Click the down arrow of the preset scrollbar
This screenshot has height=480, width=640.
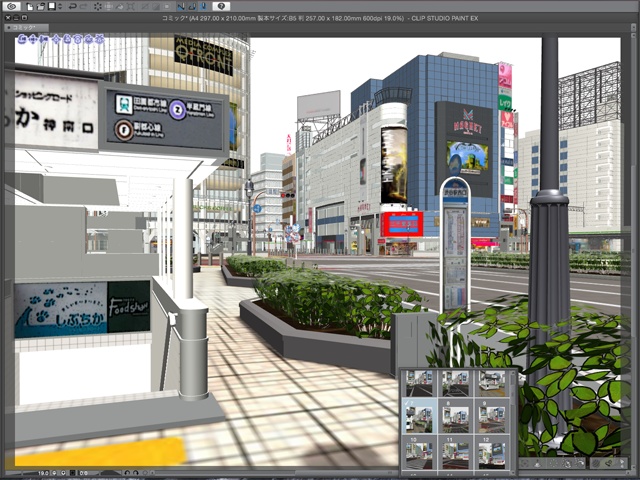tap(513, 472)
